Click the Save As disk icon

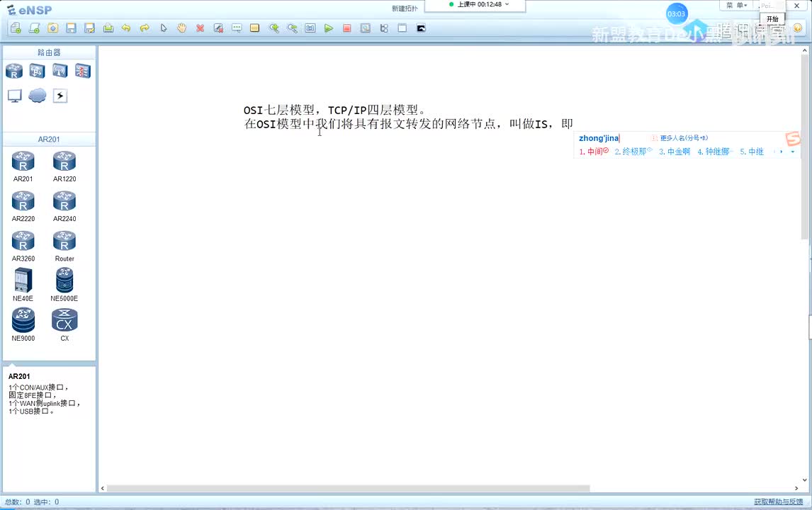point(89,28)
